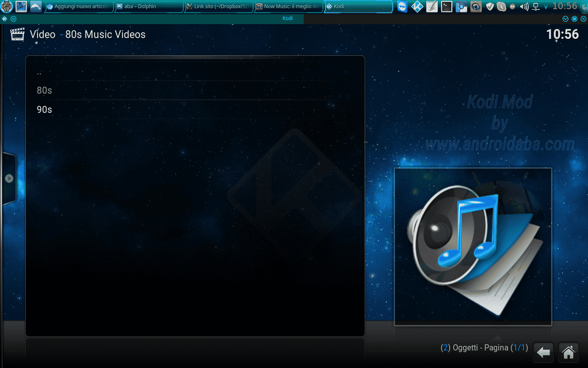Maximize the Kodi window
588x368 pixels.
(575, 19)
